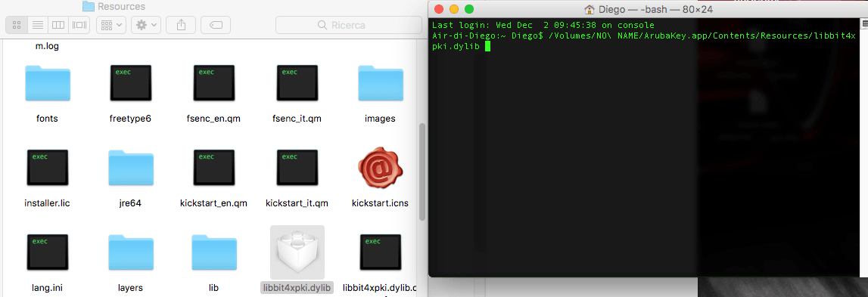Screen dimensions: 868x297
Task: Click the kickstart_it.qm label
Action: pyautogui.click(x=297, y=203)
